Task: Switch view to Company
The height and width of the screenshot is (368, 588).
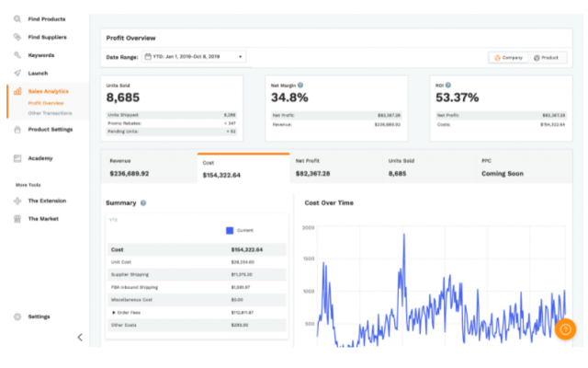Action: (508, 58)
